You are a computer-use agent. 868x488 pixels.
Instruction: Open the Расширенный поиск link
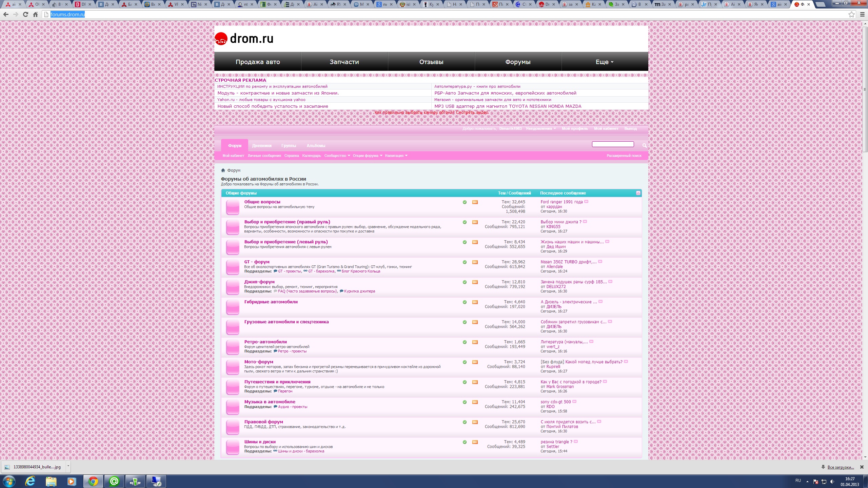pyautogui.click(x=624, y=156)
